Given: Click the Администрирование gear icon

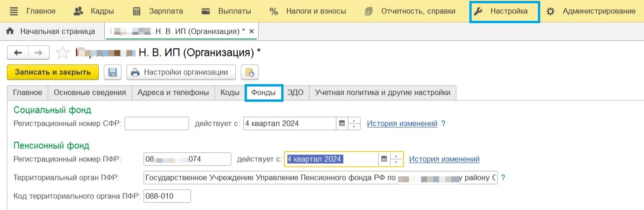Looking at the screenshot, I should (550, 11).
